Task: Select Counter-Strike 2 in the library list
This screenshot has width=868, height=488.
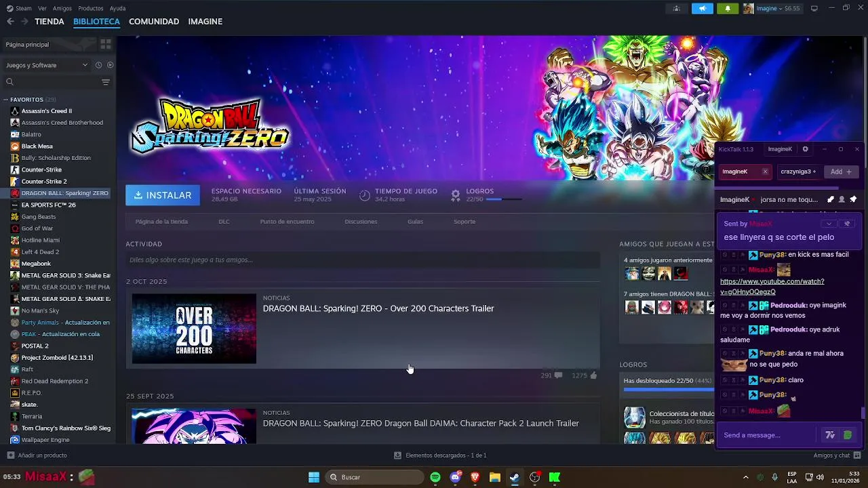Action: tap(44, 182)
